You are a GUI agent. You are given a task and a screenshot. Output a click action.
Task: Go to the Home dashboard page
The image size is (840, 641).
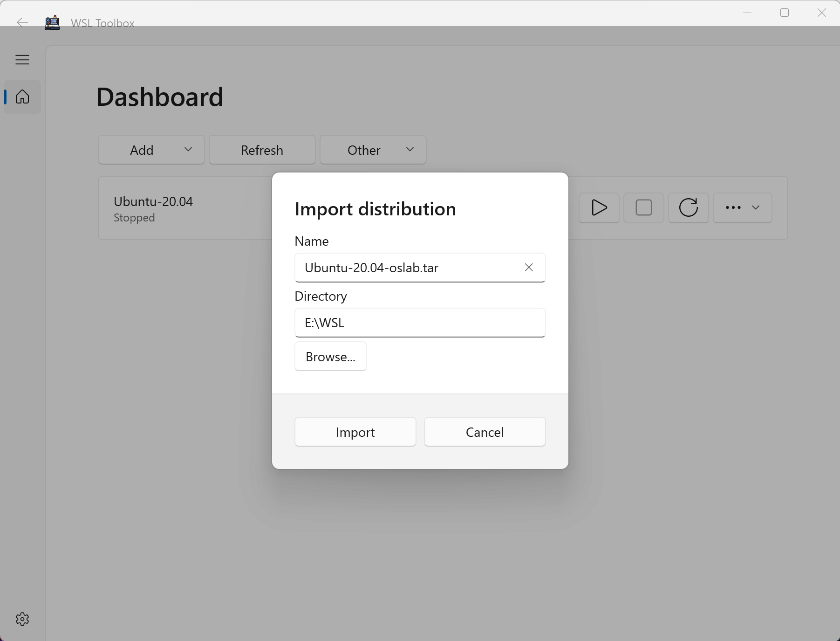(22, 97)
